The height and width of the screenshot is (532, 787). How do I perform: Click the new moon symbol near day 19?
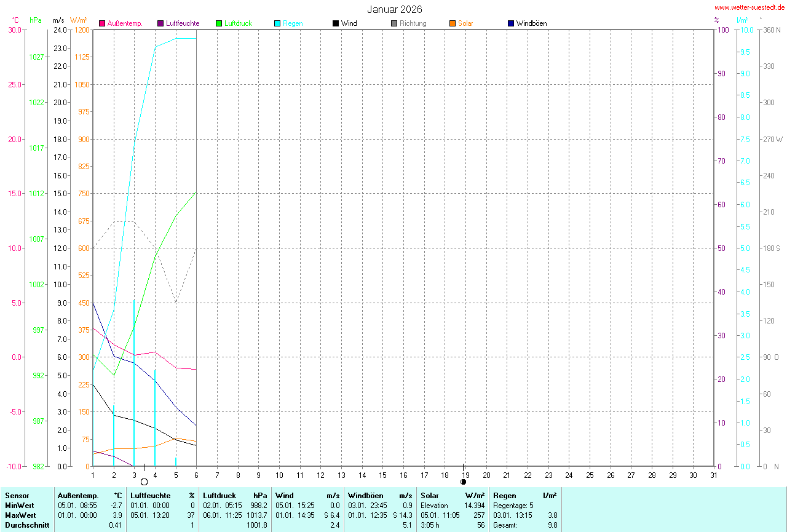click(463, 482)
